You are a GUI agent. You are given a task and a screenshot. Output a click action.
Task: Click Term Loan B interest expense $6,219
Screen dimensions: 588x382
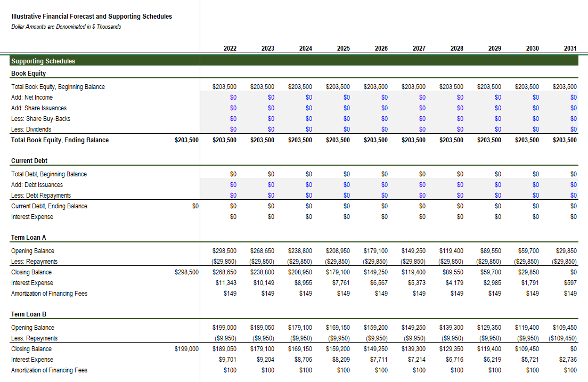coord(492,360)
